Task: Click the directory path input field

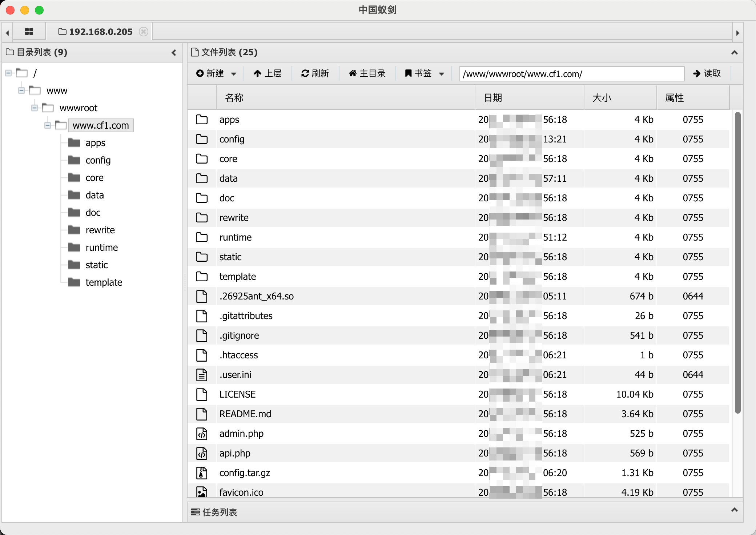Action: click(571, 74)
